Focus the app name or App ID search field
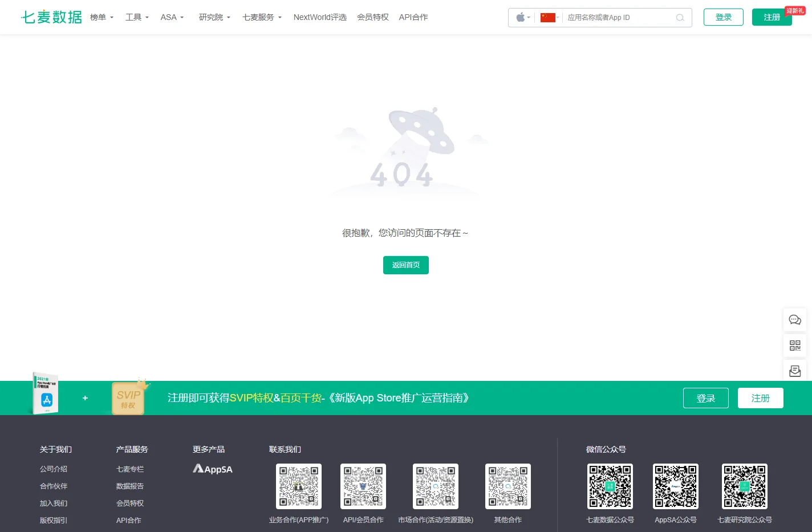The image size is (812, 532). click(619, 18)
